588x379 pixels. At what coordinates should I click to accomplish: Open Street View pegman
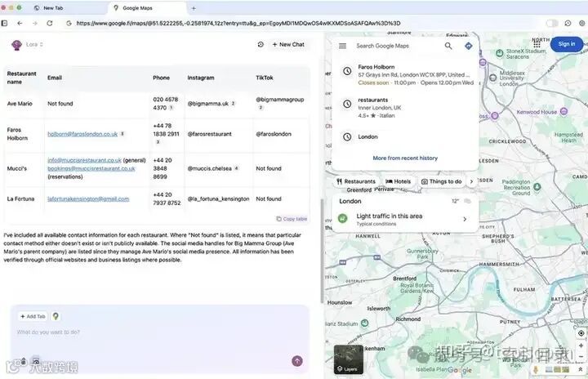pos(536,369)
